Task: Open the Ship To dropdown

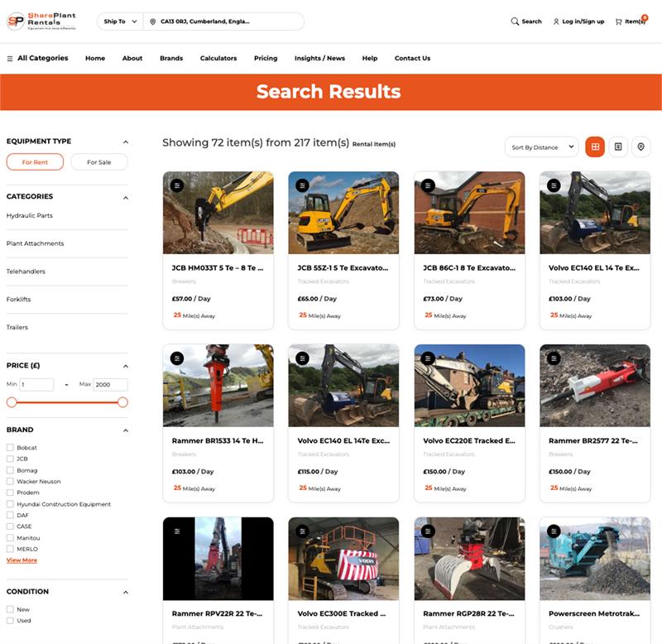Action: 121,22
